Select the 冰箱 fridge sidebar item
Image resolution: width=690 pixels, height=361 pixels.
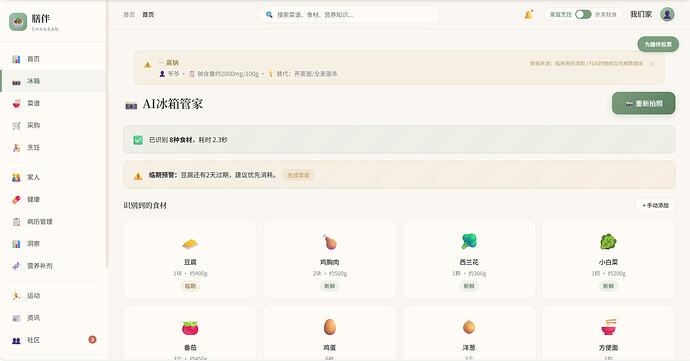click(x=53, y=81)
